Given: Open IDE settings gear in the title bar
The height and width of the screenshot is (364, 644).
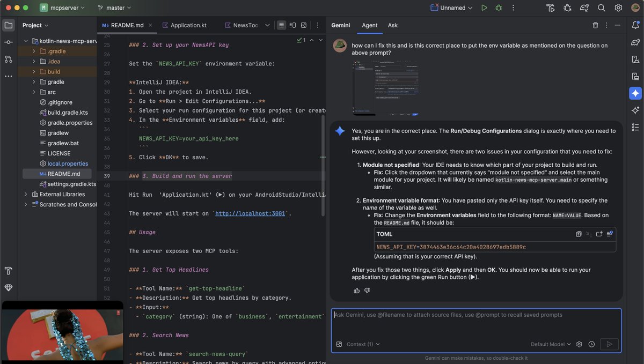Looking at the screenshot, I should pos(618,8).
